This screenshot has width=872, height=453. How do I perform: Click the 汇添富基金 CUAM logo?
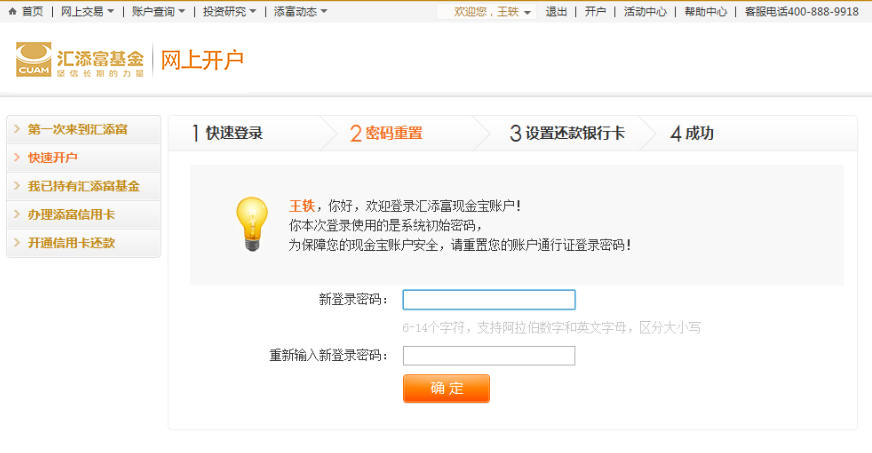tap(80, 60)
